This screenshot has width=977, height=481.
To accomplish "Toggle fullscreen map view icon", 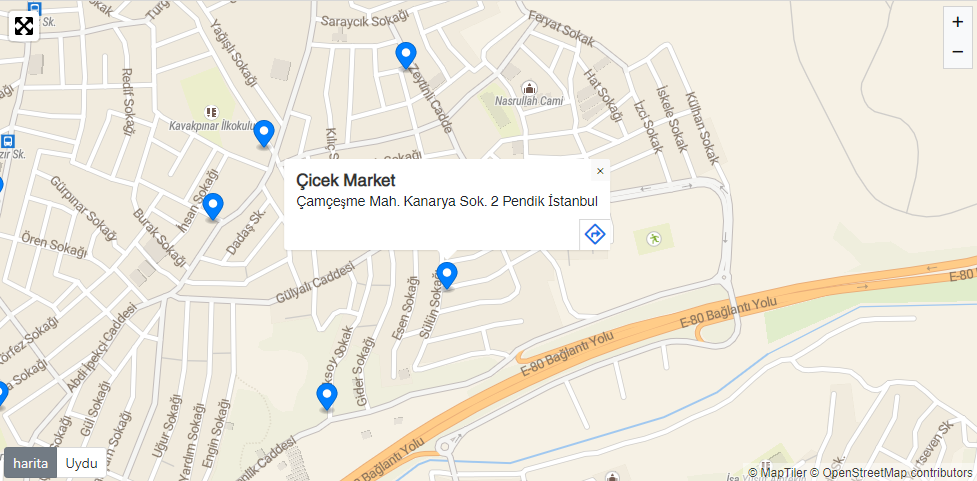I will click(24, 26).
